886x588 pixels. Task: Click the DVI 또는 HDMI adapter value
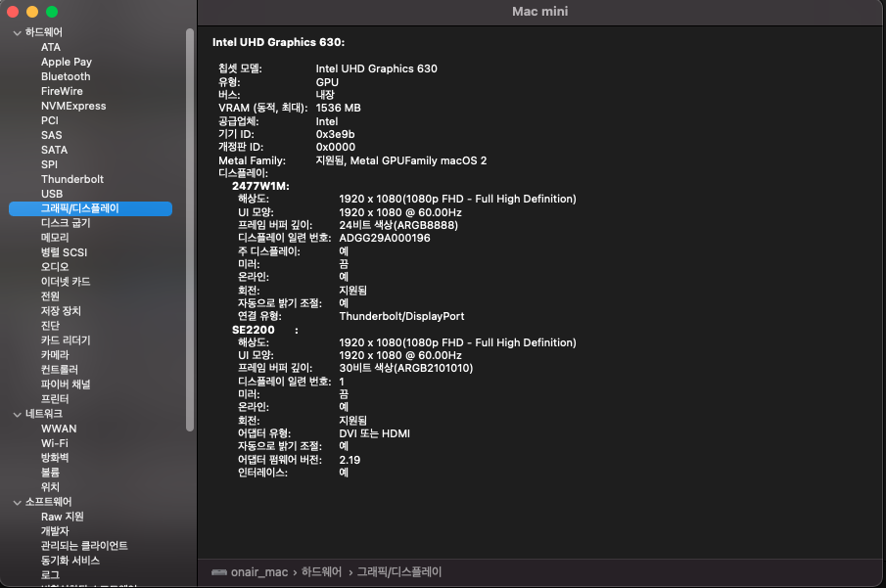pyautogui.click(x=375, y=433)
